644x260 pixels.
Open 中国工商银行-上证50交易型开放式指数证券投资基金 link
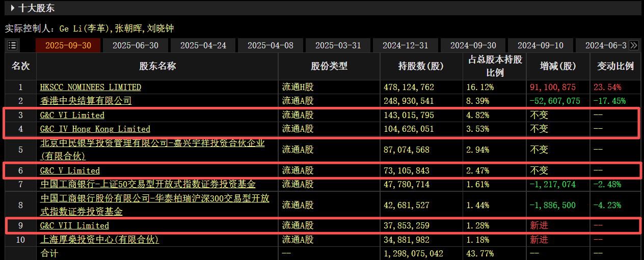point(148,184)
